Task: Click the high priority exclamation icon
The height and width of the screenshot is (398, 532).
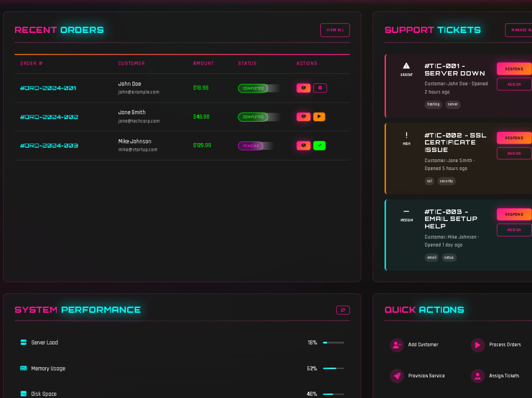Action: [x=406, y=135]
